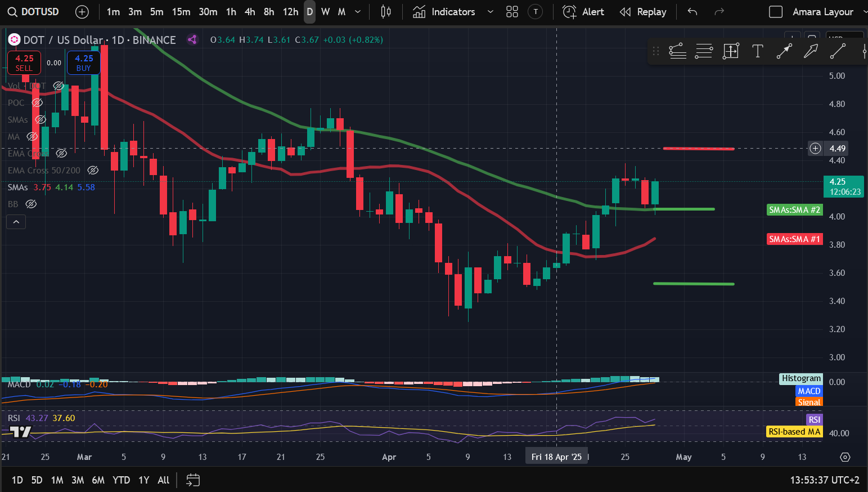
Task: Set date range to 6M
Action: click(98, 480)
